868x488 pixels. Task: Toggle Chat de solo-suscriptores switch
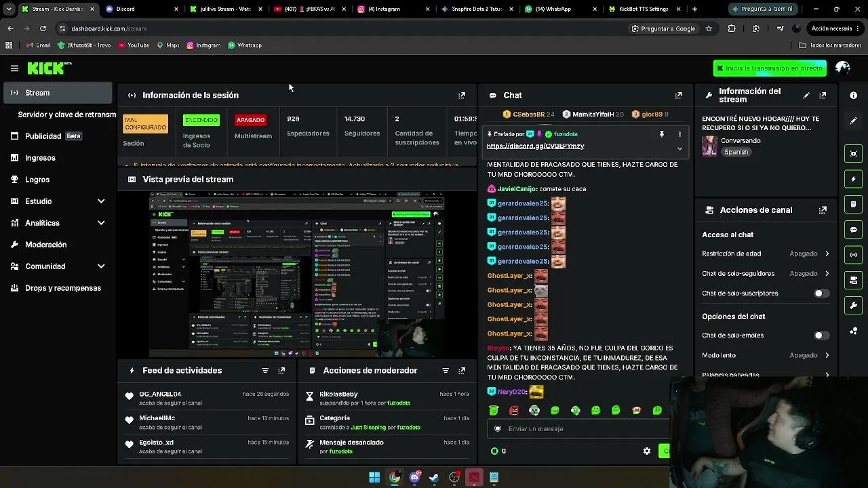point(821,293)
